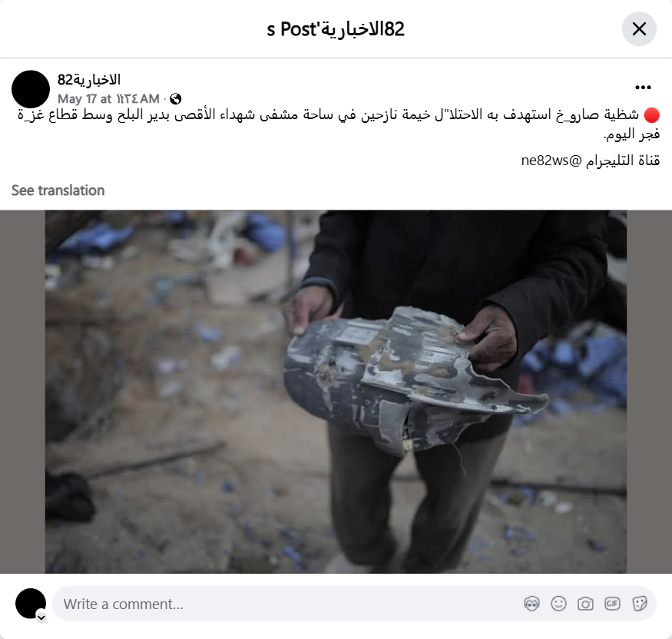Click the الاخبارية82 page profile picture
This screenshot has width=672, height=639.
(x=31, y=89)
